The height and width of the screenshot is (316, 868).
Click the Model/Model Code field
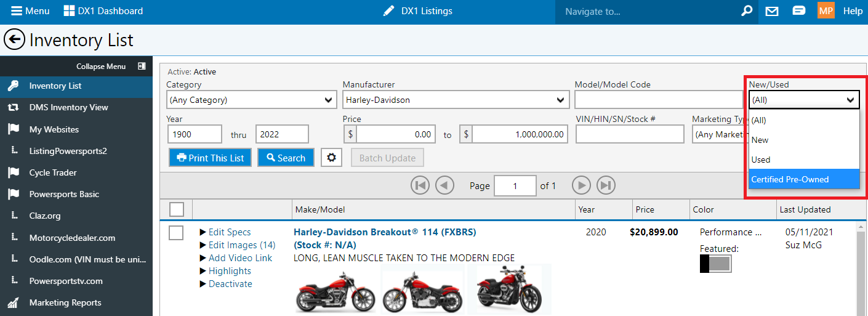click(x=659, y=100)
